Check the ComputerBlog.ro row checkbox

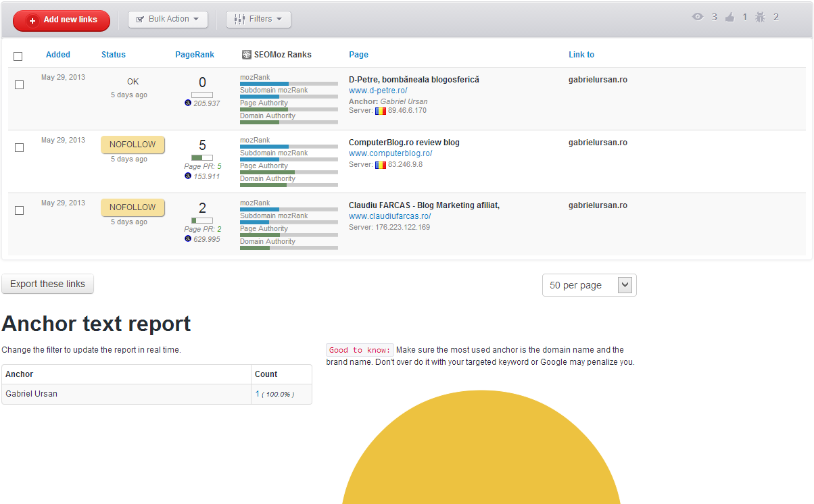[x=20, y=147]
